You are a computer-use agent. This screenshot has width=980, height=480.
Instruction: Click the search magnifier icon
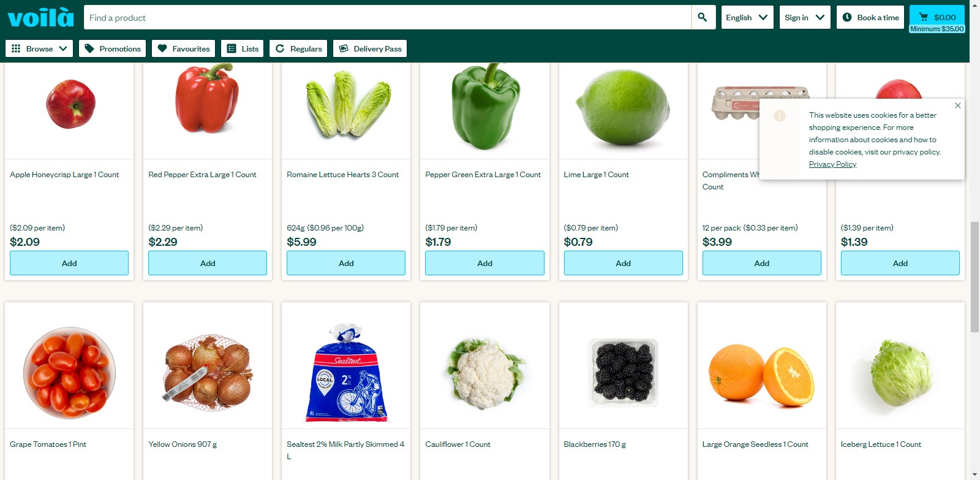pyautogui.click(x=703, y=17)
